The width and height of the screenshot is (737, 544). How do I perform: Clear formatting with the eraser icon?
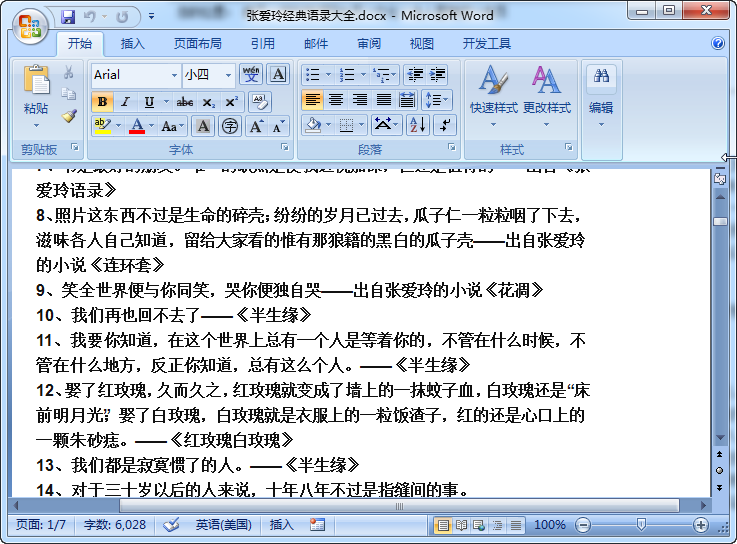click(259, 102)
